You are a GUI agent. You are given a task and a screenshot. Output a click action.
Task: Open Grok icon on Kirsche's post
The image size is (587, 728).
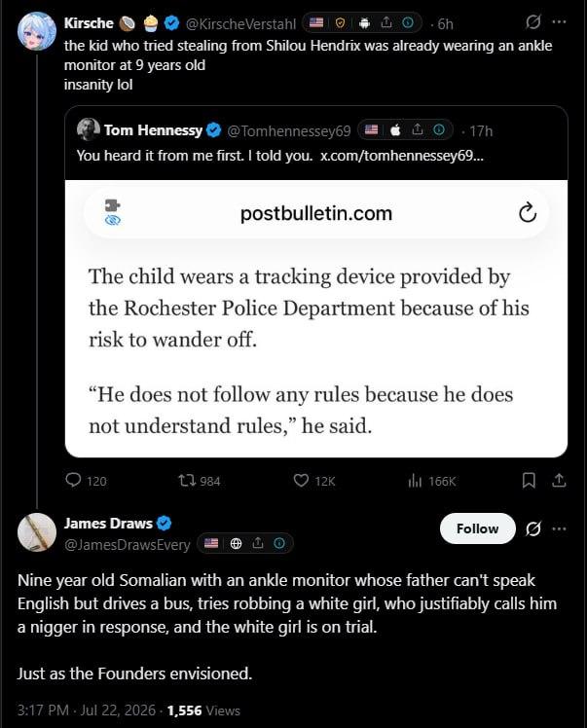[533, 21]
